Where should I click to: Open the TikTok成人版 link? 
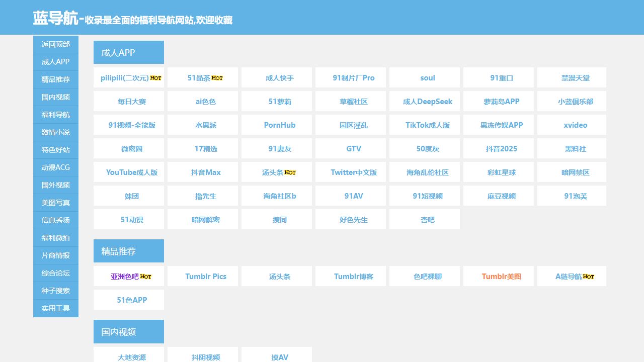pyautogui.click(x=428, y=125)
